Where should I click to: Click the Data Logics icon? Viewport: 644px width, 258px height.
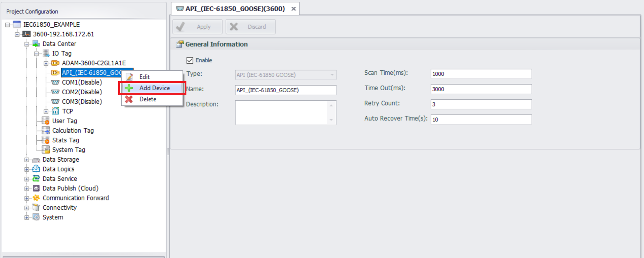click(36, 169)
